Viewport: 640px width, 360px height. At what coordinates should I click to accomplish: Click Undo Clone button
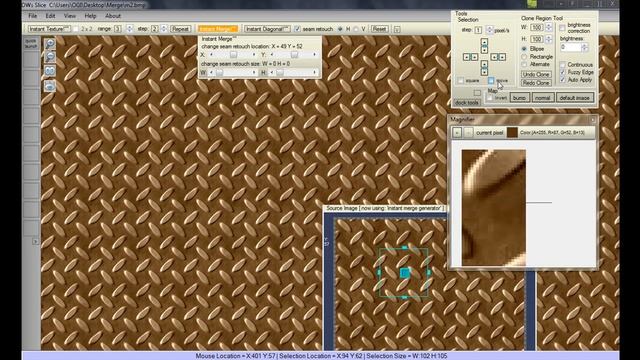[x=536, y=74]
